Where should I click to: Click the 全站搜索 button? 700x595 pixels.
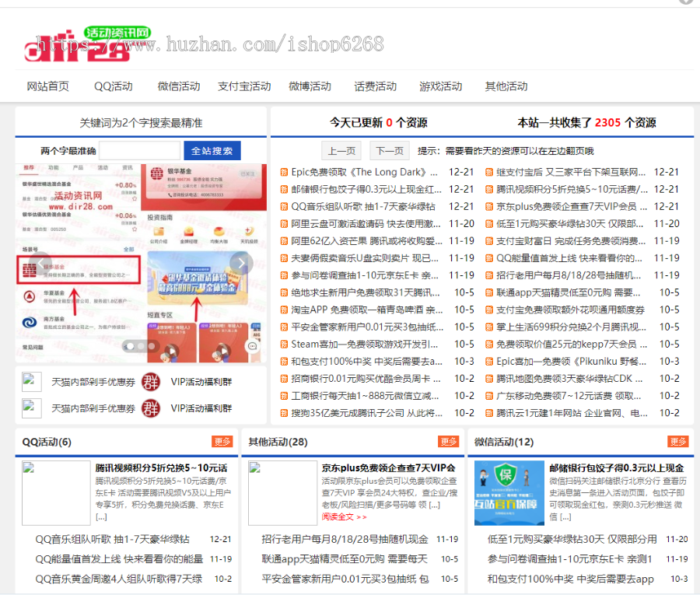(212, 151)
